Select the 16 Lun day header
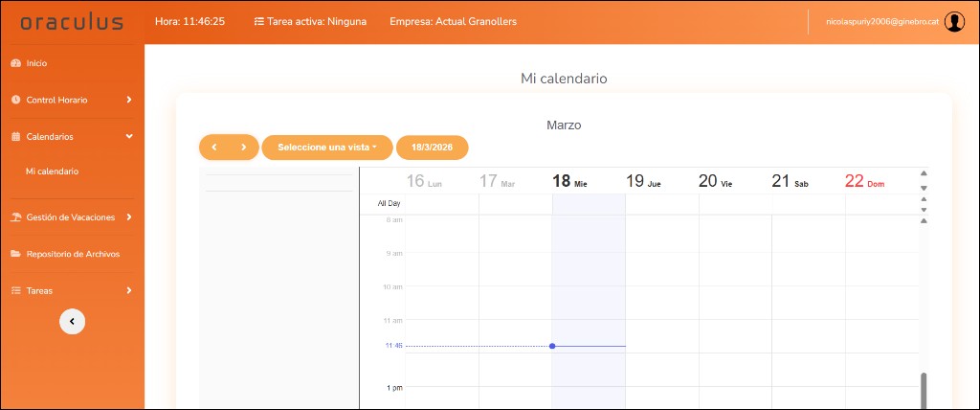980x410 pixels. tap(424, 181)
